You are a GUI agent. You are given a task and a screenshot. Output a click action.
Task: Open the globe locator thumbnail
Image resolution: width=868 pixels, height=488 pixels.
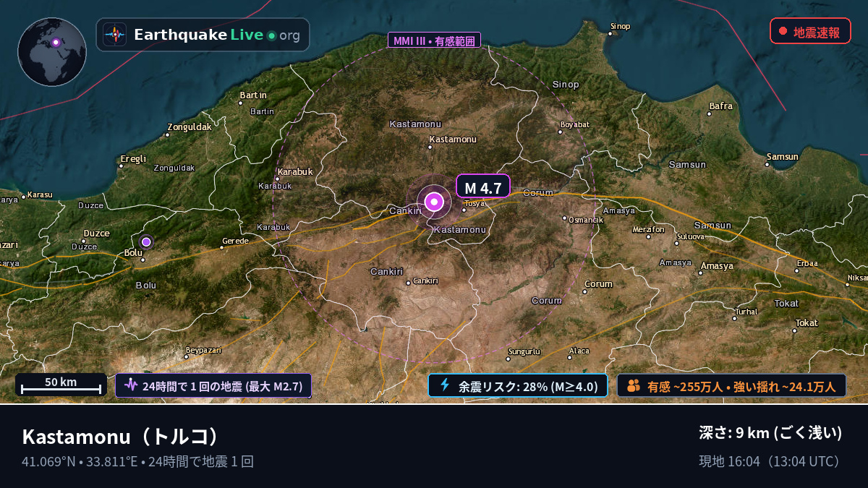52,52
